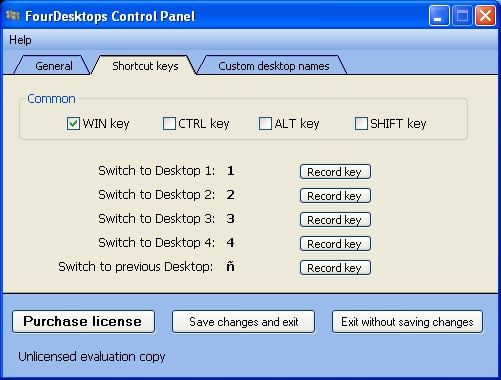Image resolution: width=501 pixels, height=380 pixels.
Task: Maximize the FourDesktops Control Panel window
Action: tap(462, 15)
